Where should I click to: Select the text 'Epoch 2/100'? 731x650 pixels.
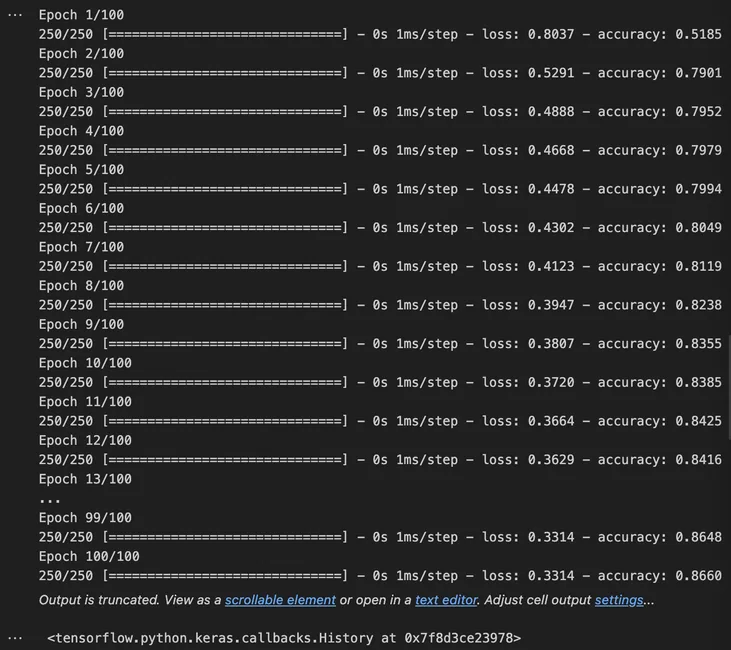[x=81, y=54]
